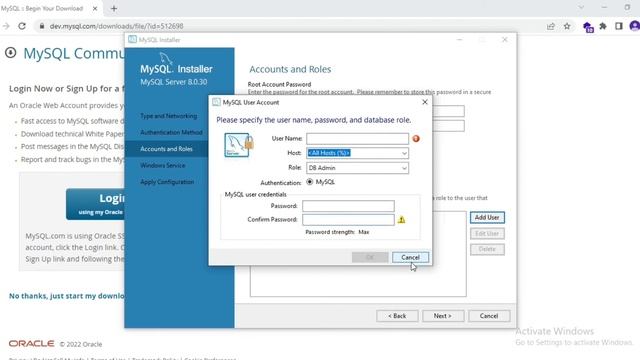Viewport: 640px width, 360px height.
Task: Click the Root Account Password label
Action: tap(279, 84)
